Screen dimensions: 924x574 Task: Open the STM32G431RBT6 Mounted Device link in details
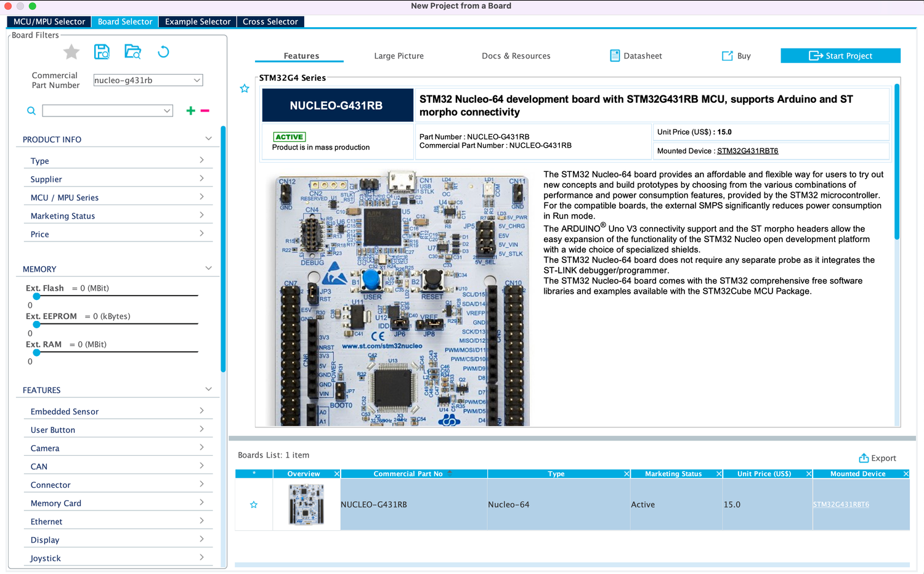click(x=748, y=151)
